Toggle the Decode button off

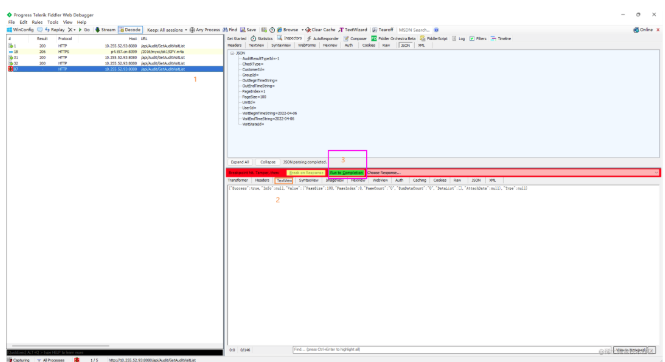[130, 30]
